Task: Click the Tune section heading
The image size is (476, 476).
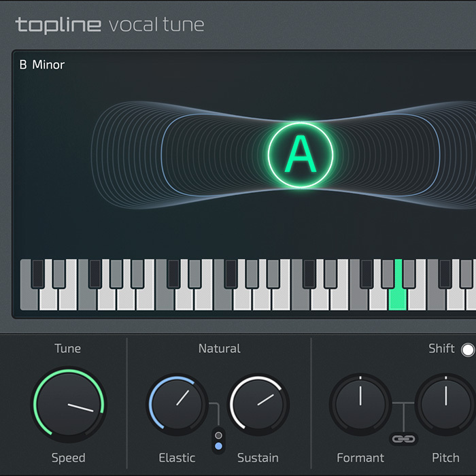Action: point(68,348)
